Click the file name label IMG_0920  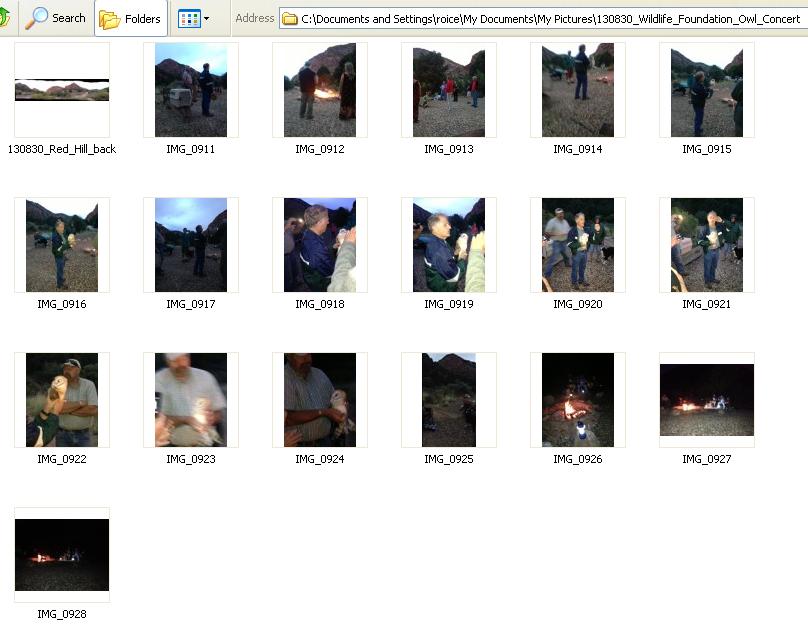[x=578, y=304]
